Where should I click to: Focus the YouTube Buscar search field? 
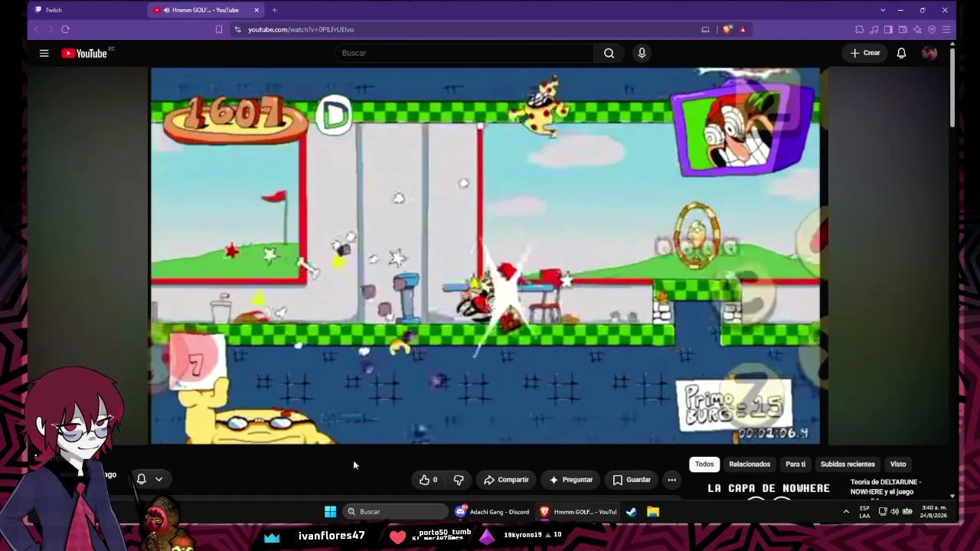tap(464, 53)
